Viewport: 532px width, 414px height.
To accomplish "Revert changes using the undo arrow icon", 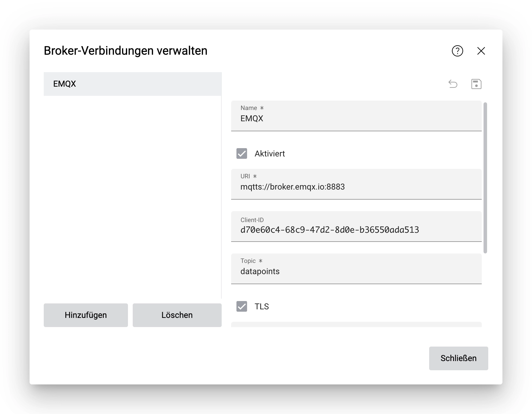I will pos(453,84).
